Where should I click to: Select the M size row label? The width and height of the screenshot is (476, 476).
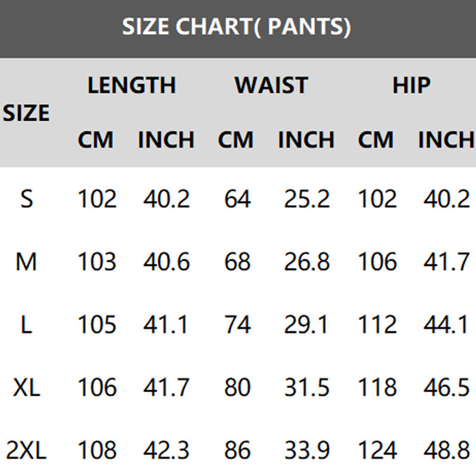click(x=26, y=262)
